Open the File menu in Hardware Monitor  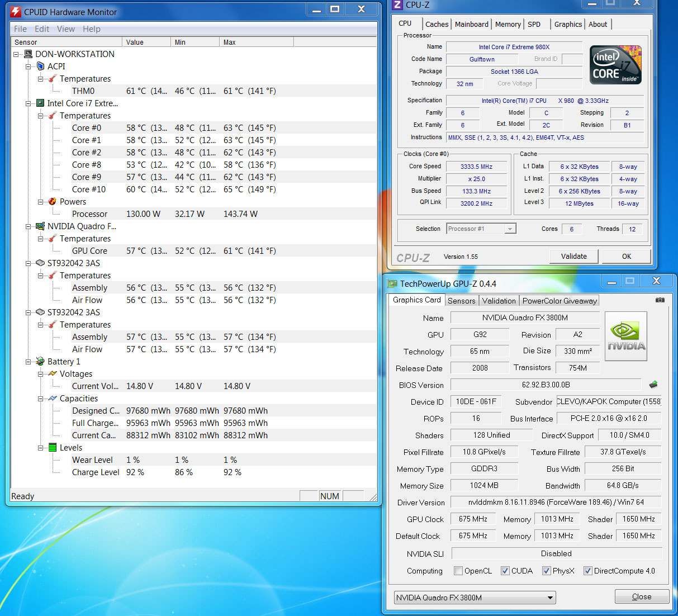point(20,29)
